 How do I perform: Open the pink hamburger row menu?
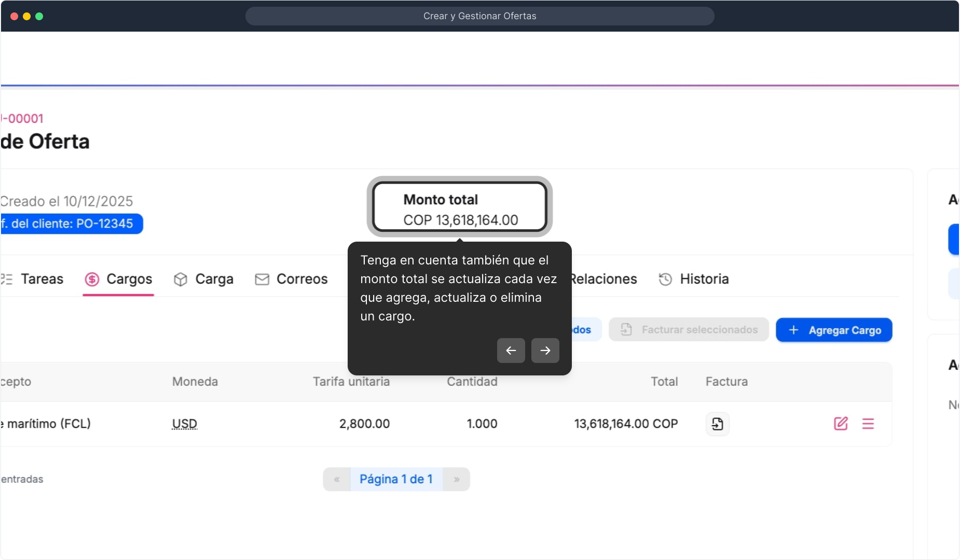pos(868,424)
